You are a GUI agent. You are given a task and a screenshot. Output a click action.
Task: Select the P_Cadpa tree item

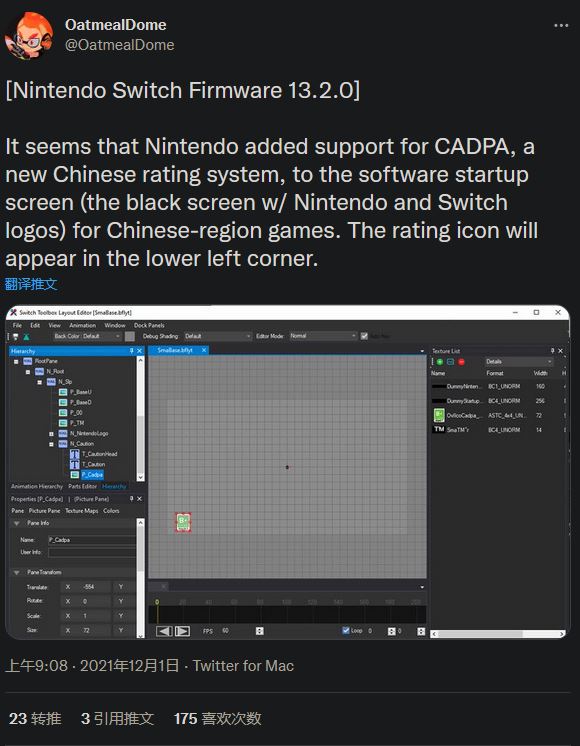pos(92,475)
